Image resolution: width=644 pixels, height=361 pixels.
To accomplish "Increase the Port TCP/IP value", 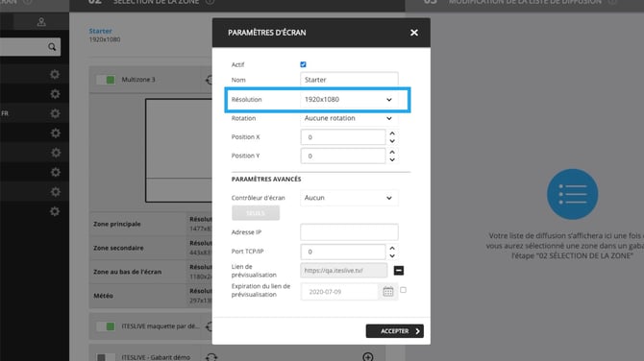I will (392, 248).
